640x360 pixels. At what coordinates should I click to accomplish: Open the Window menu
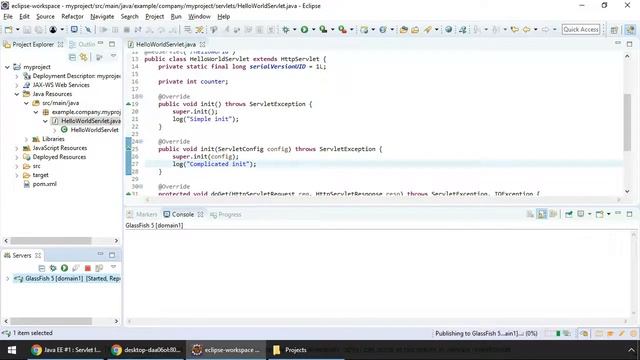[x=199, y=16]
